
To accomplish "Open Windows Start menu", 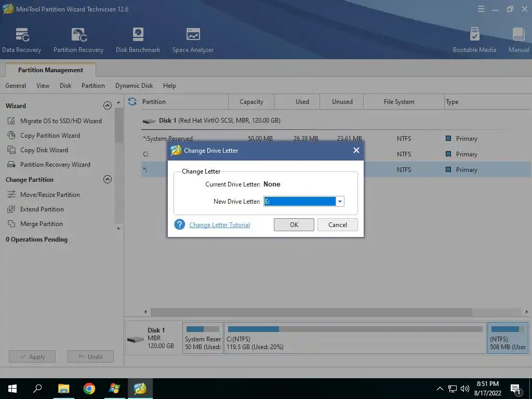I will pyautogui.click(x=12, y=389).
